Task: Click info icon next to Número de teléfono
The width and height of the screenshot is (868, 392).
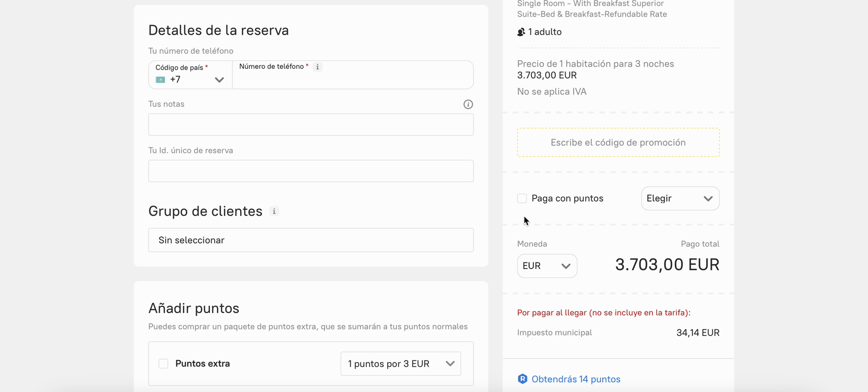Action: click(318, 67)
